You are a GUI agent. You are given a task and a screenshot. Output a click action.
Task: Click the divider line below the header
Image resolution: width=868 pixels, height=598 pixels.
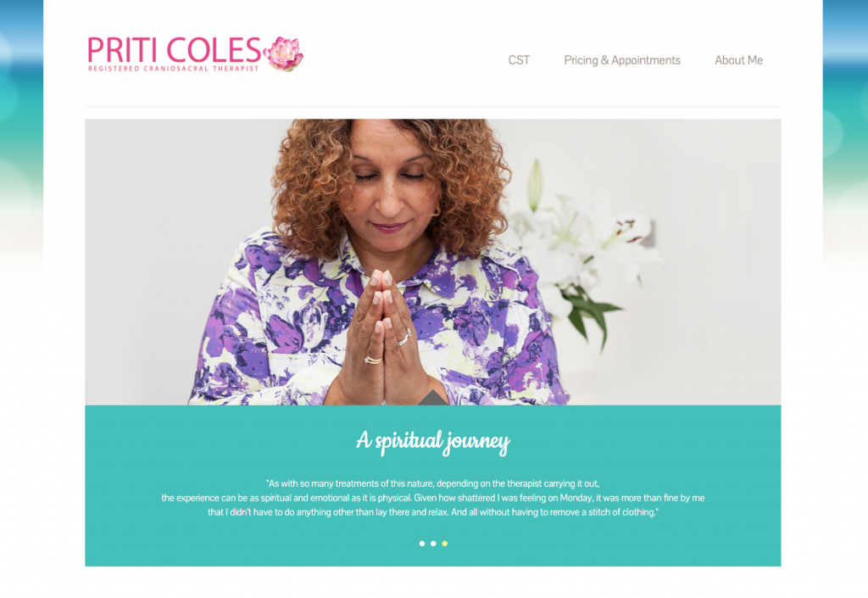point(433,106)
